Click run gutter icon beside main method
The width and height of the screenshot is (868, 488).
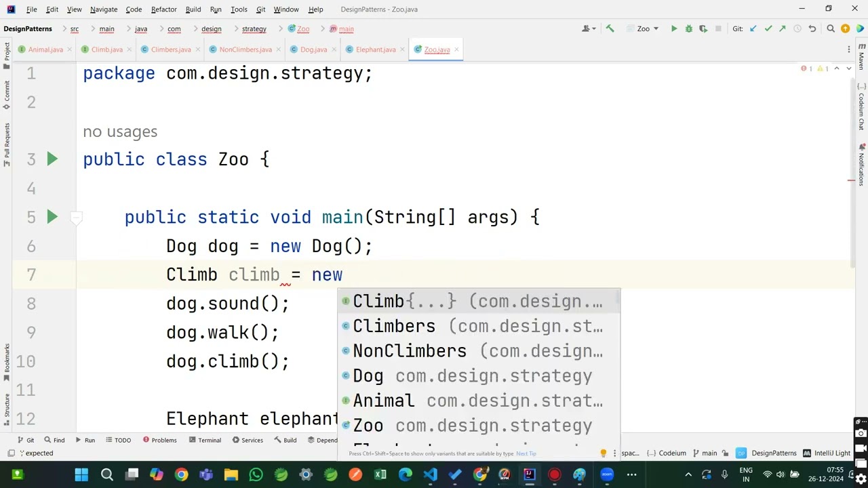(52, 217)
